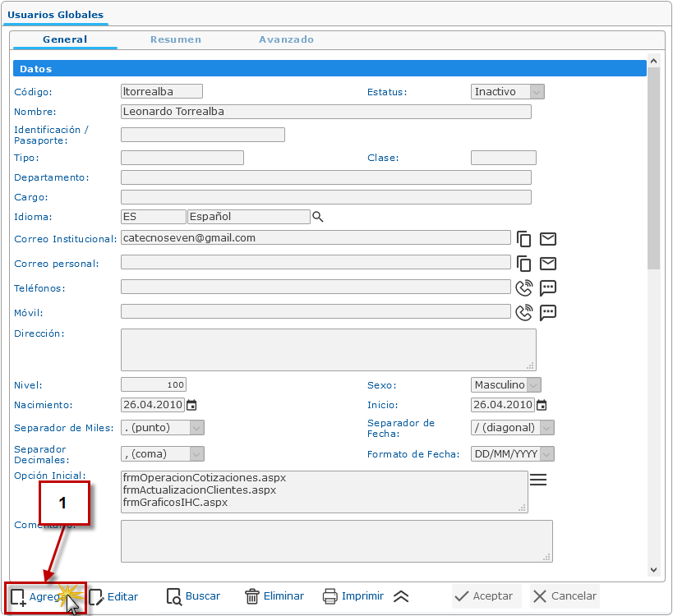
Task: Click the search magnifier beside Idioma field
Action: pyautogui.click(x=318, y=217)
